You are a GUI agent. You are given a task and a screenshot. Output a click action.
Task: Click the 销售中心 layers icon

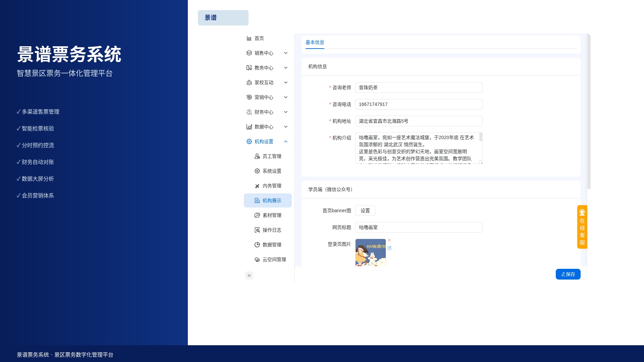pos(249,53)
